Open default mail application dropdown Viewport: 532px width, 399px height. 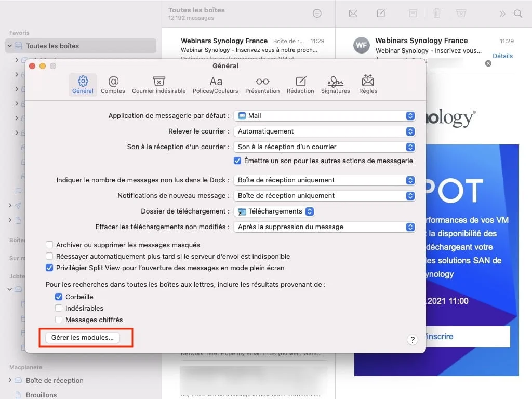click(x=324, y=116)
